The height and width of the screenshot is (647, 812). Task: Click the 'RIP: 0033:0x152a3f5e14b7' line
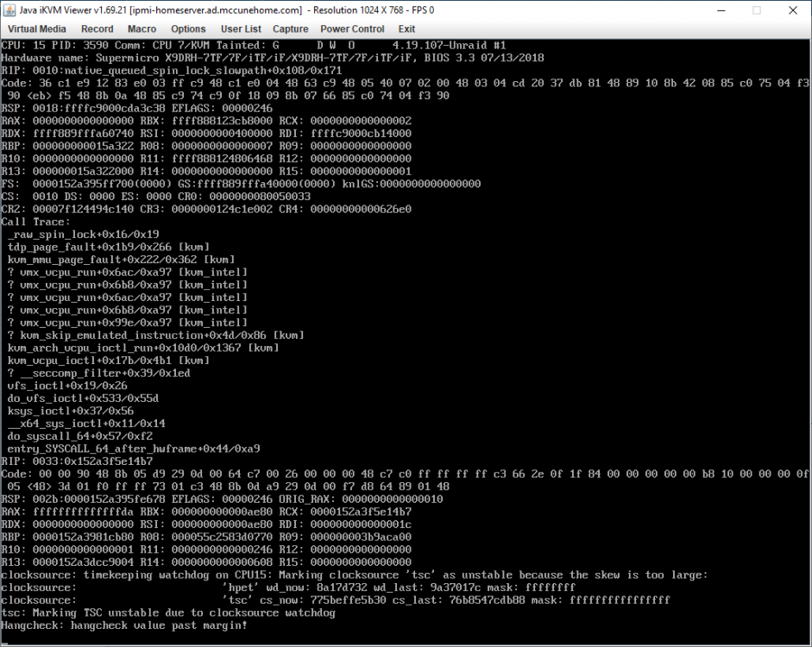tap(77, 462)
